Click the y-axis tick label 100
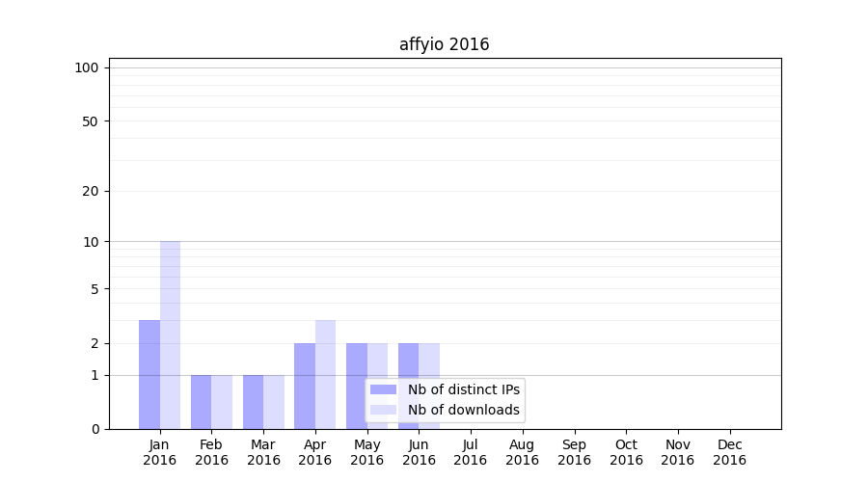Screen dimensions: 868x482 coord(87,67)
